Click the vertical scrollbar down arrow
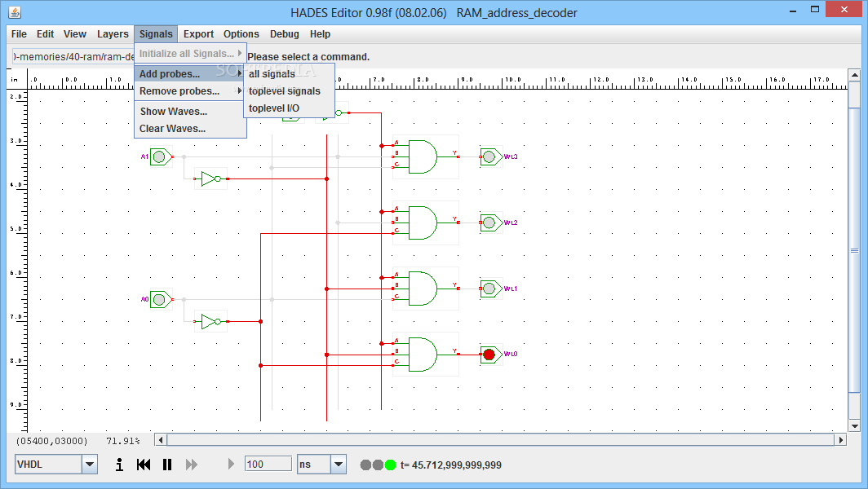Viewport: 868px width, 489px height. 854,426
